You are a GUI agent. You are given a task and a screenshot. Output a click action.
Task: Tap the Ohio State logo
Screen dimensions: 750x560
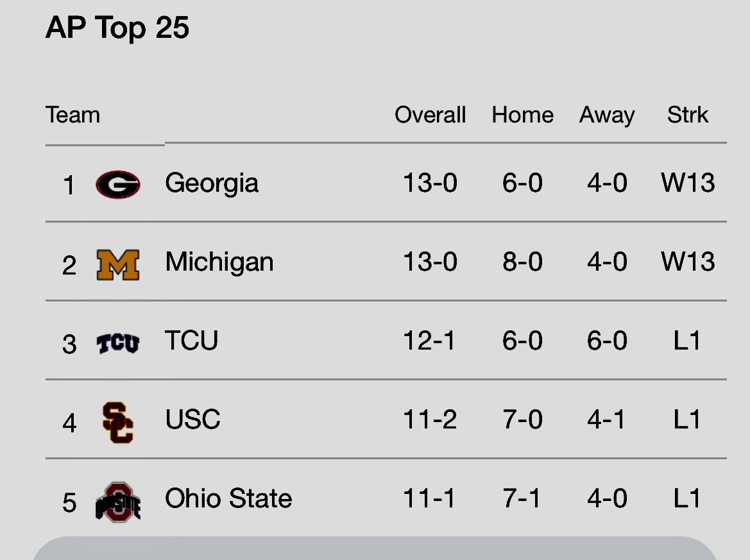(x=117, y=502)
